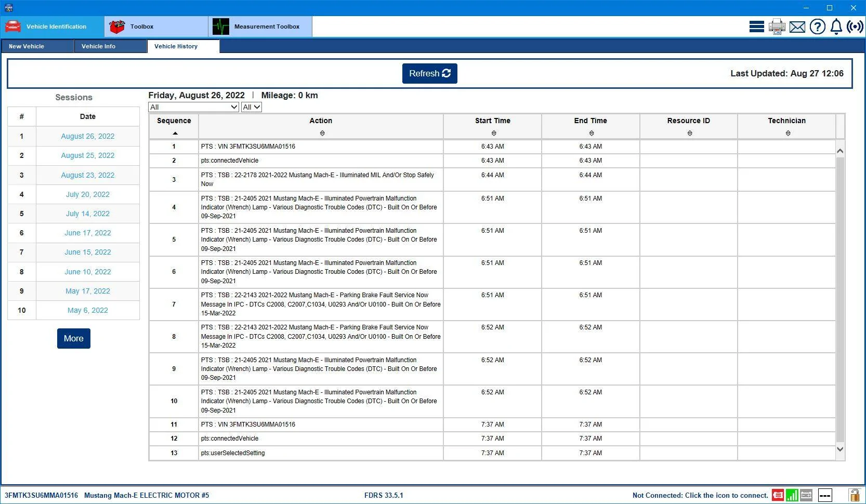Open the May 17, 2022 session
The height and width of the screenshot is (504, 866).
coord(88,291)
